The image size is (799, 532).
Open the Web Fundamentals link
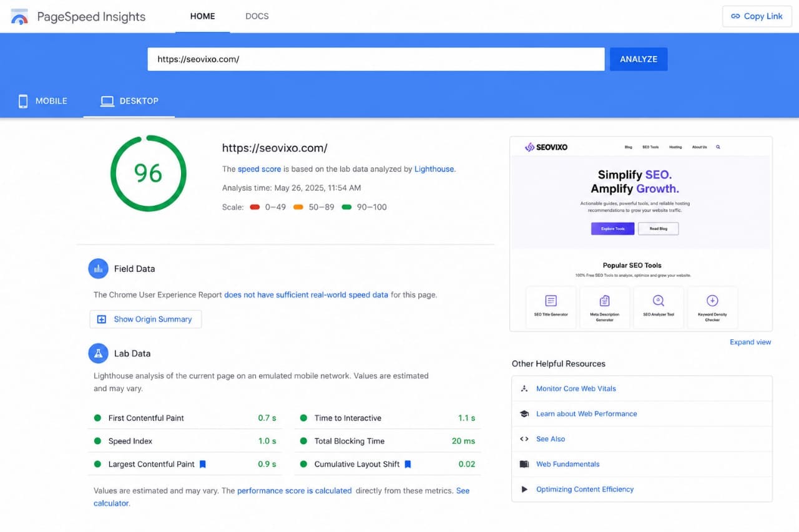[568, 464]
